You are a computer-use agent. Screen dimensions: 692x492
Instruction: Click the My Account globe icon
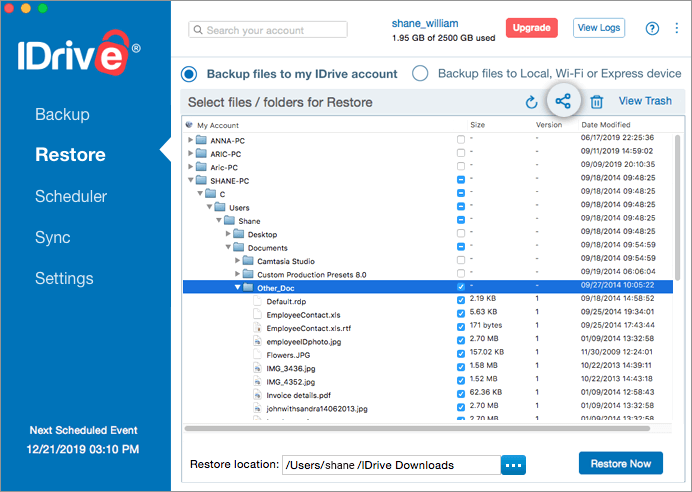(x=189, y=125)
